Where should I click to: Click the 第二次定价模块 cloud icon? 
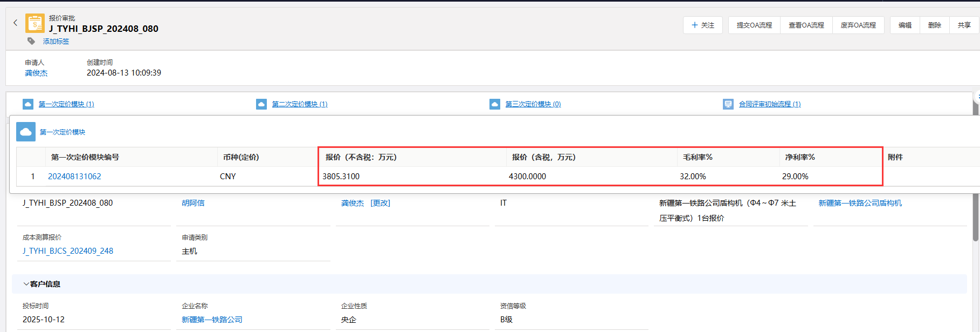(x=261, y=104)
